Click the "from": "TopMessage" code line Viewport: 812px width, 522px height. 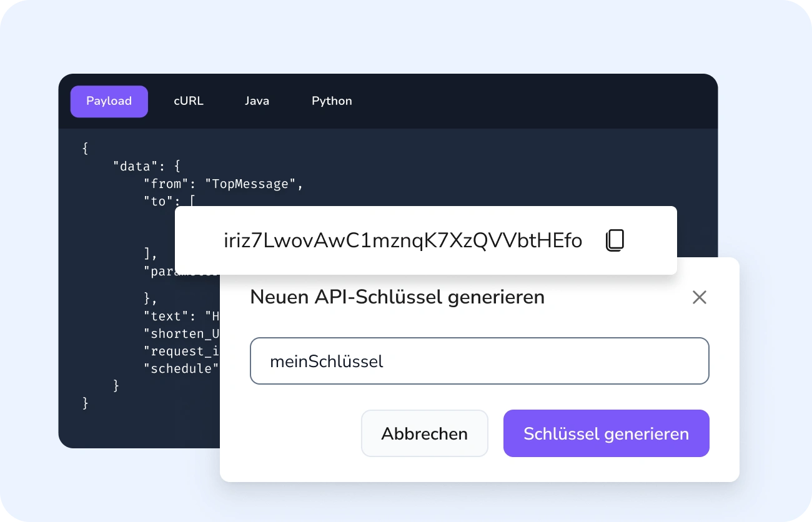[x=223, y=184]
